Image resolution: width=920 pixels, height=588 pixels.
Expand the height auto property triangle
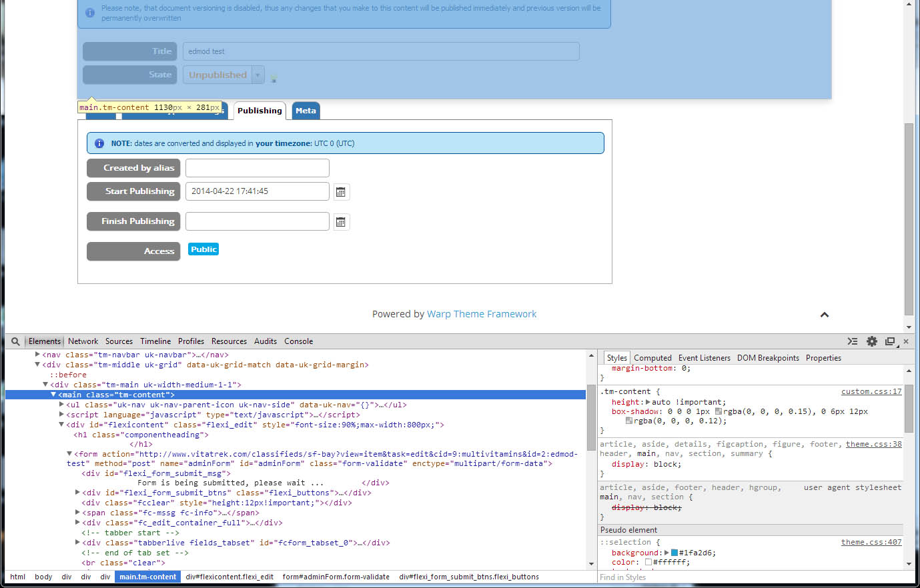click(x=648, y=402)
